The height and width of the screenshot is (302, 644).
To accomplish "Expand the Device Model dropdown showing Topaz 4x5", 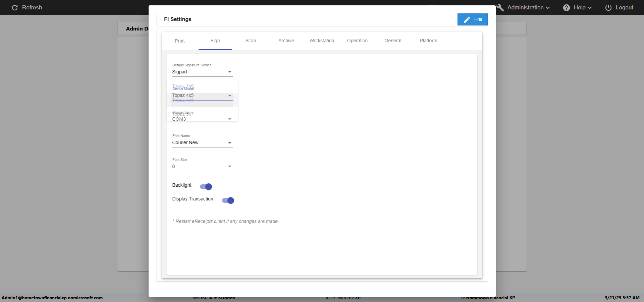I will 202,96.
